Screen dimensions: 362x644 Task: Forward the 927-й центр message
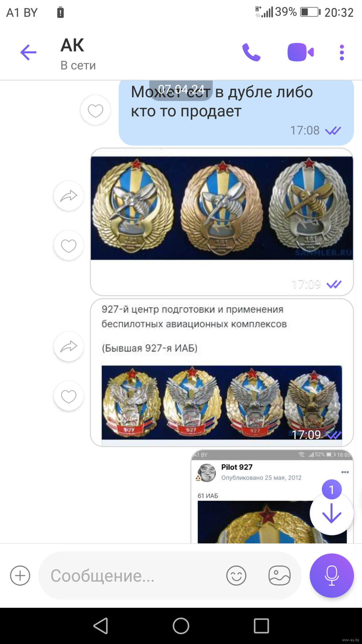coord(69,347)
